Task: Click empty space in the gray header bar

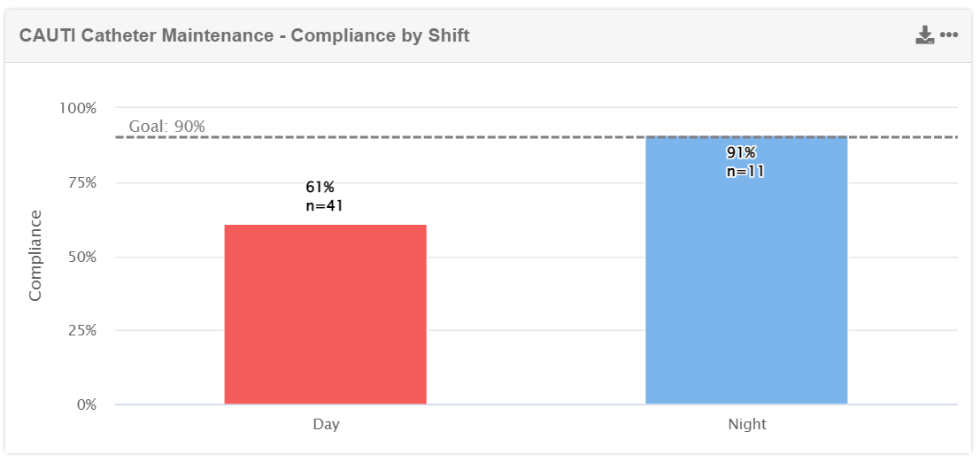Action: pos(691,35)
